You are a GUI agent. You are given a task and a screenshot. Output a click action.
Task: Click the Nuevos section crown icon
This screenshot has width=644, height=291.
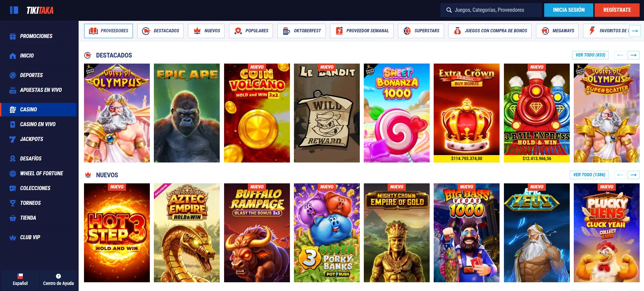click(88, 175)
